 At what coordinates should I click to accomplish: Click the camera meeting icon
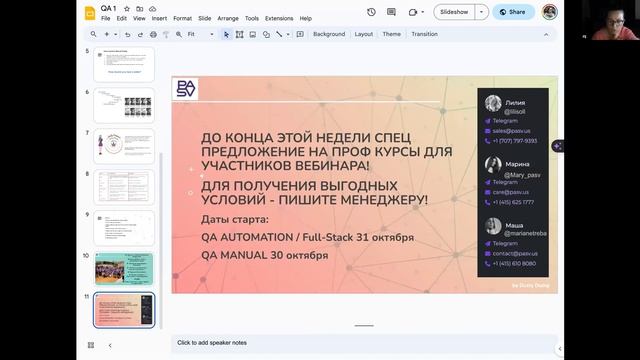point(413,12)
